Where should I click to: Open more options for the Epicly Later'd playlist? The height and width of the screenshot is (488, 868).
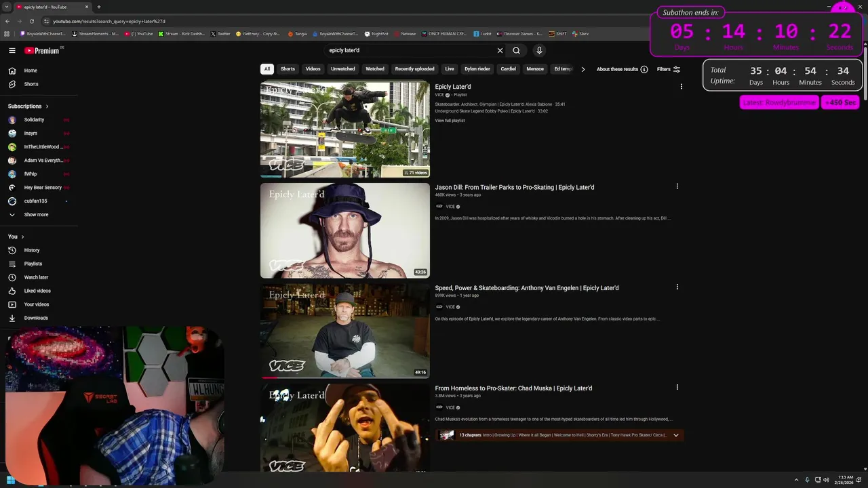click(x=681, y=87)
